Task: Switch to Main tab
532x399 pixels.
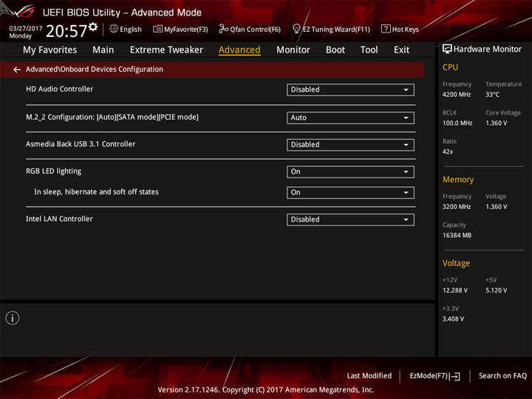Action: point(103,50)
